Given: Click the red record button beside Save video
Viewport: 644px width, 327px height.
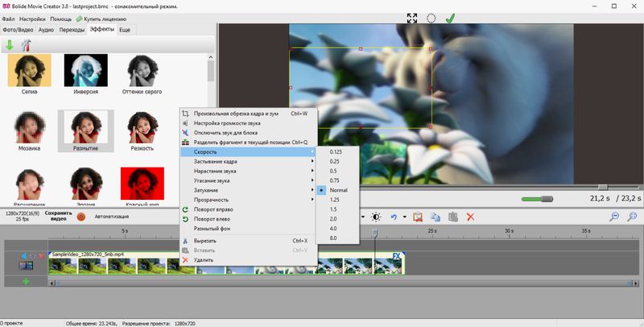Looking at the screenshot, I should pos(80,216).
